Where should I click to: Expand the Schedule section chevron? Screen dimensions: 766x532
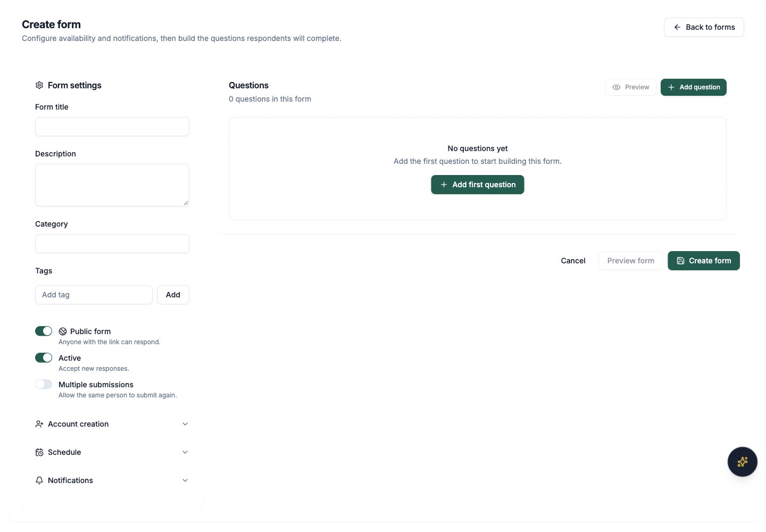pos(185,452)
